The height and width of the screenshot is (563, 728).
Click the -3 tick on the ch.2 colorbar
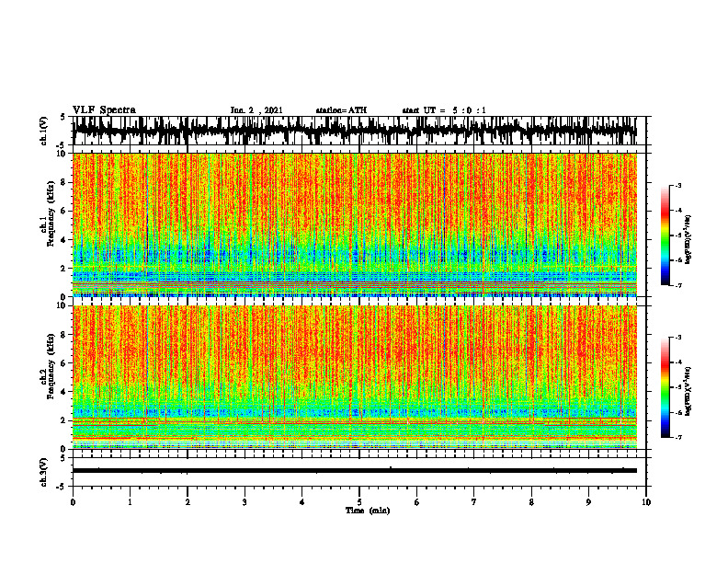pyautogui.click(x=678, y=338)
